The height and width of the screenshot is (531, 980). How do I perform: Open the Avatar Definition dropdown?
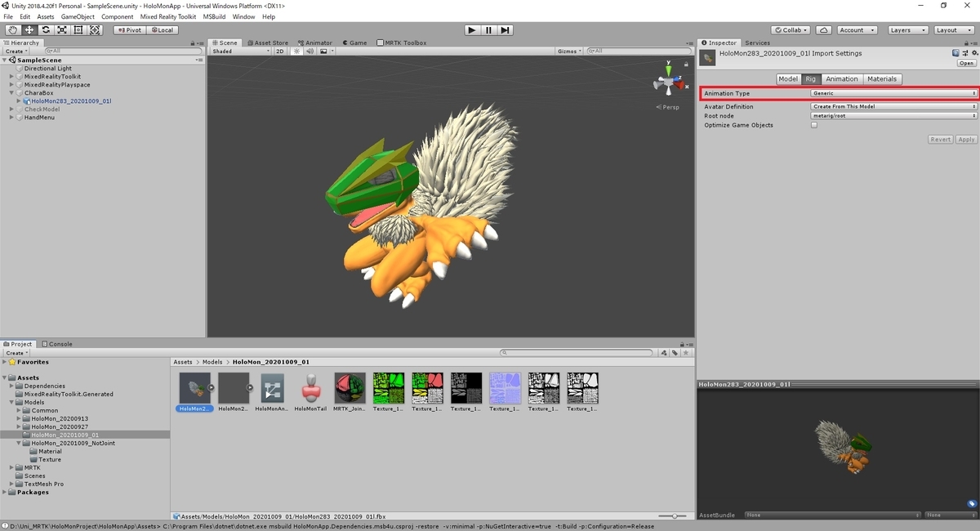click(x=894, y=107)
